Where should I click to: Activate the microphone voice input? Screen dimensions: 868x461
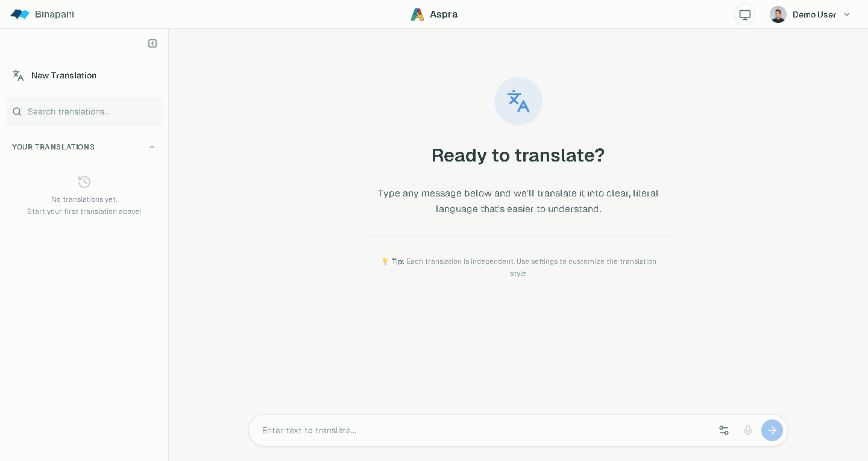[x=748, y=430]
